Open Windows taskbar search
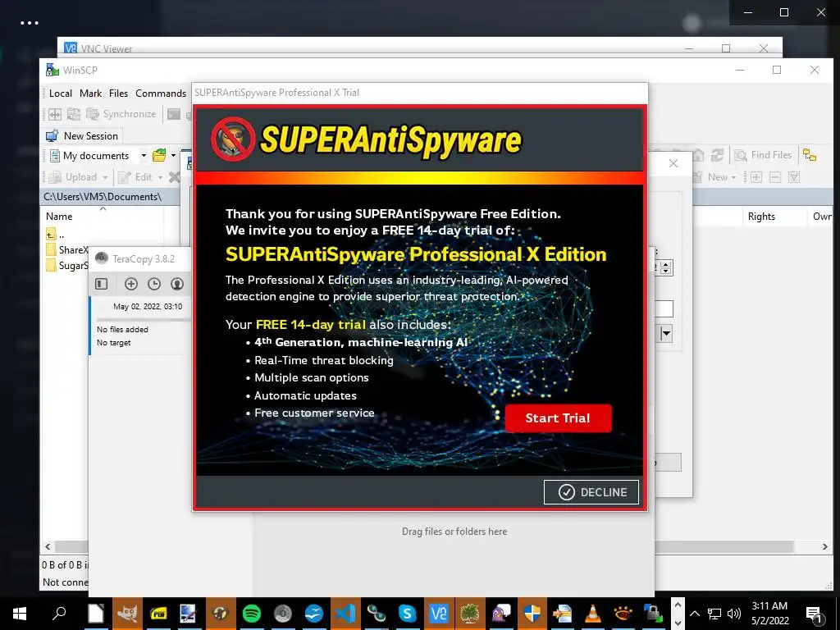This screenshot has height=630, width=840. [x=59, y=614]
